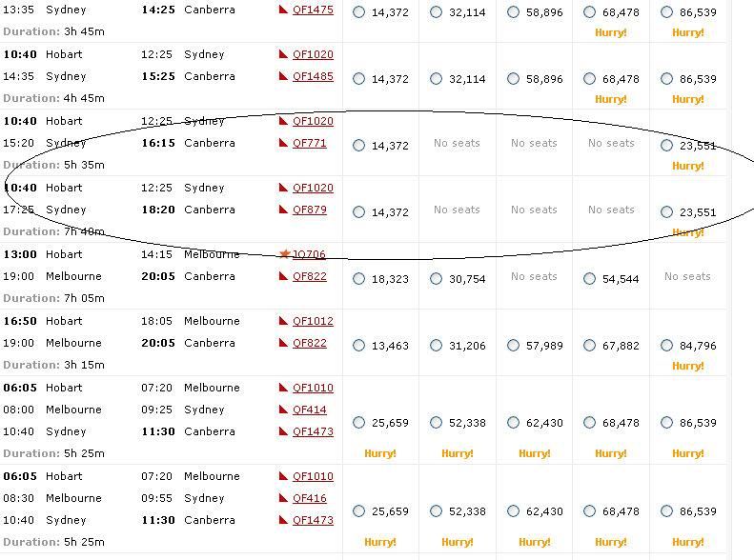Open the QF1485 flight details link
This screenshot has height=560, width=754.
[313, 76]
